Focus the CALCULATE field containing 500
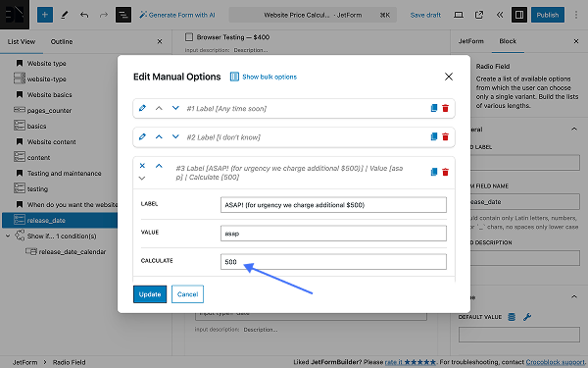 pyautogui.click(x=333, y=262)
